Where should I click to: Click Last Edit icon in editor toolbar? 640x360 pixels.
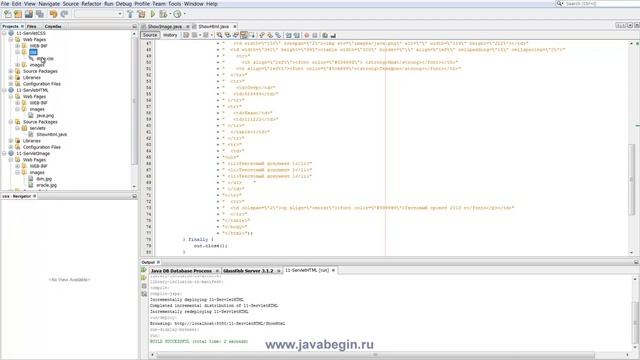pos(186,35)
